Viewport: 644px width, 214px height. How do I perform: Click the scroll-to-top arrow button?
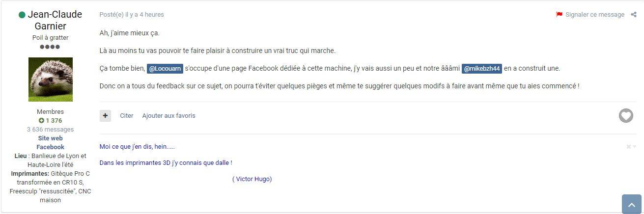coord(632,204)
